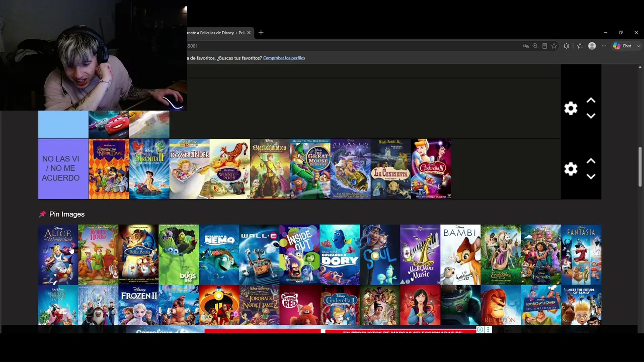Pick the Cinderella II poster

(340, 305)
